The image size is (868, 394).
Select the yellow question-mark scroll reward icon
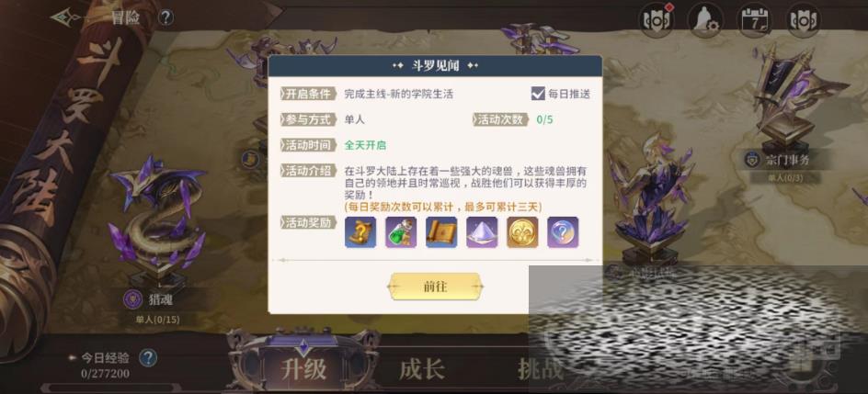point(360,232)
